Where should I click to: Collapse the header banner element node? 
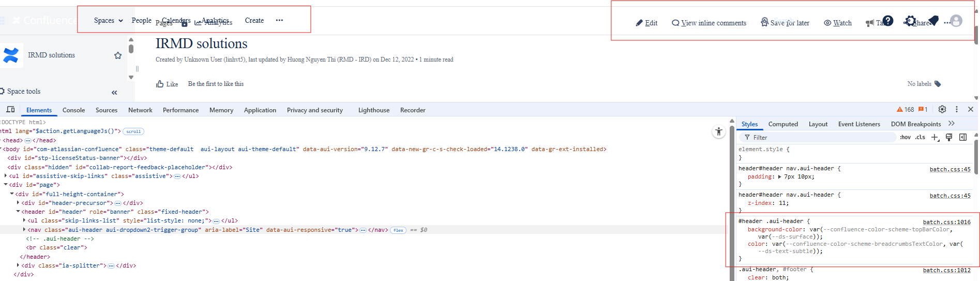click(18, 212)
